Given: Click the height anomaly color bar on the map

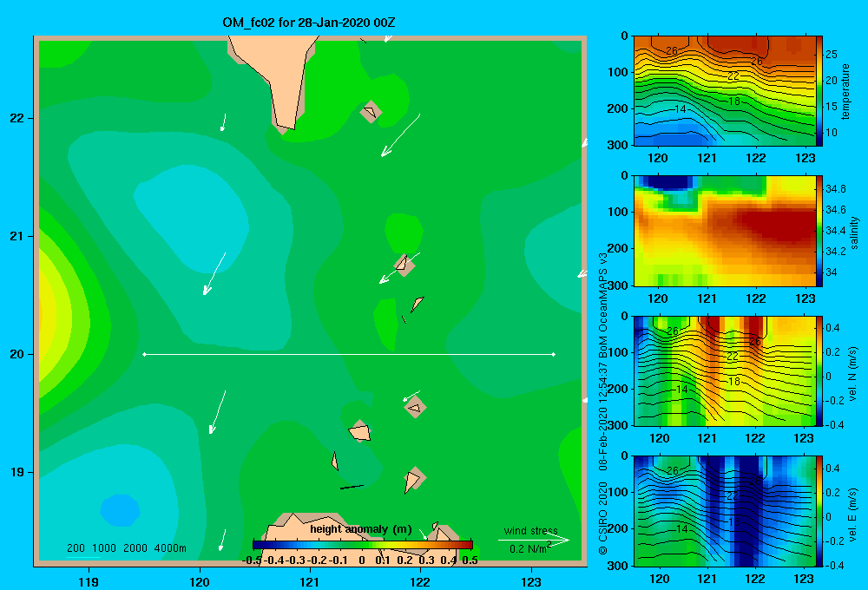Looking at the screenshot, I should tap(363, 545).
